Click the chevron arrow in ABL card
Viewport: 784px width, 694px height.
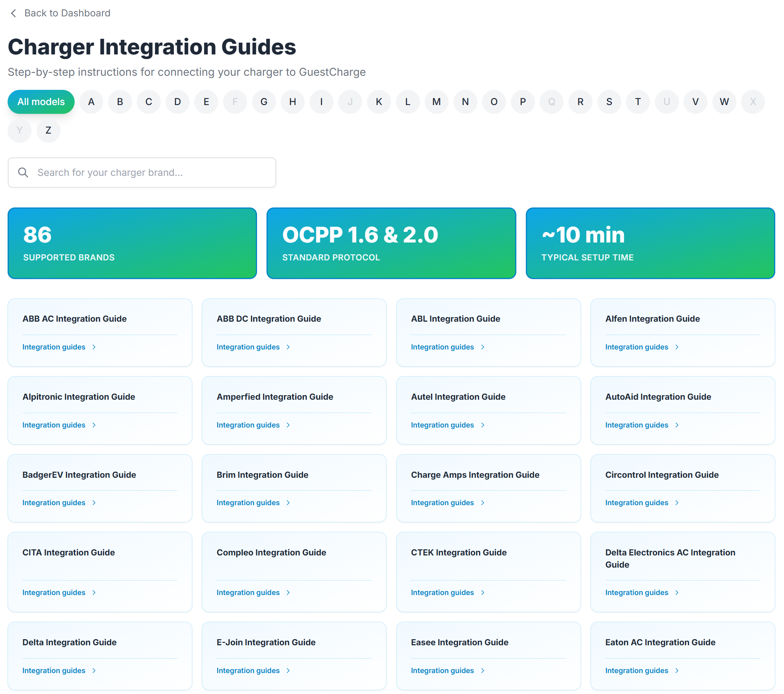(482, 347)
